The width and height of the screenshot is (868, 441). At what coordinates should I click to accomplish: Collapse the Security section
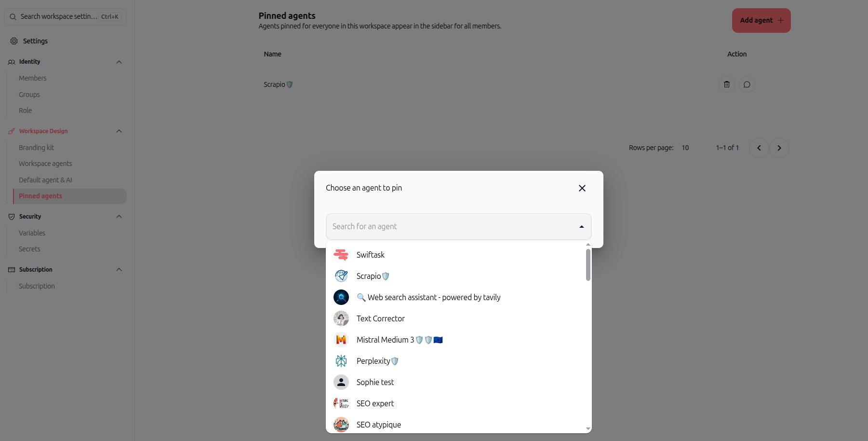point(119,217)
